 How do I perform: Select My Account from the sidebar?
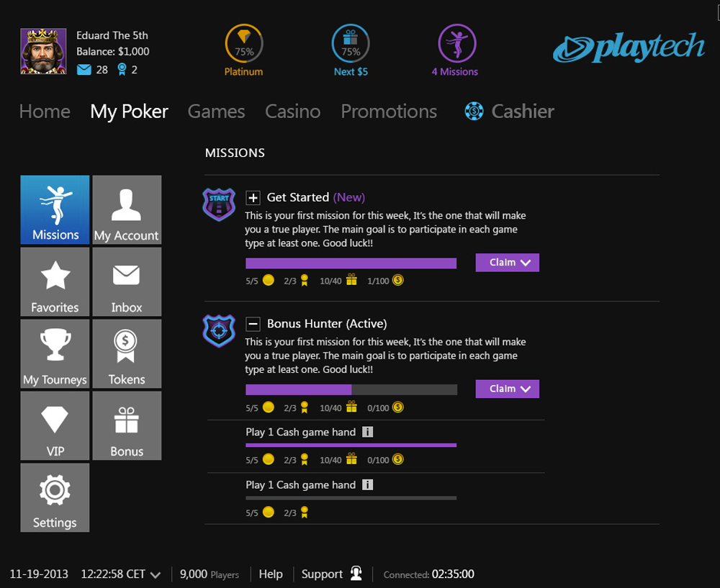[127, 209]
